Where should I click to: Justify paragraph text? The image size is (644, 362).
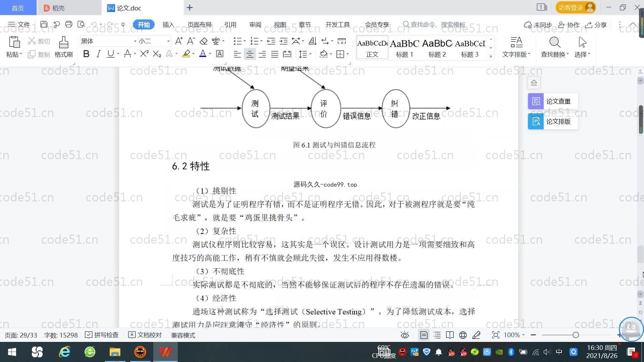275,54
